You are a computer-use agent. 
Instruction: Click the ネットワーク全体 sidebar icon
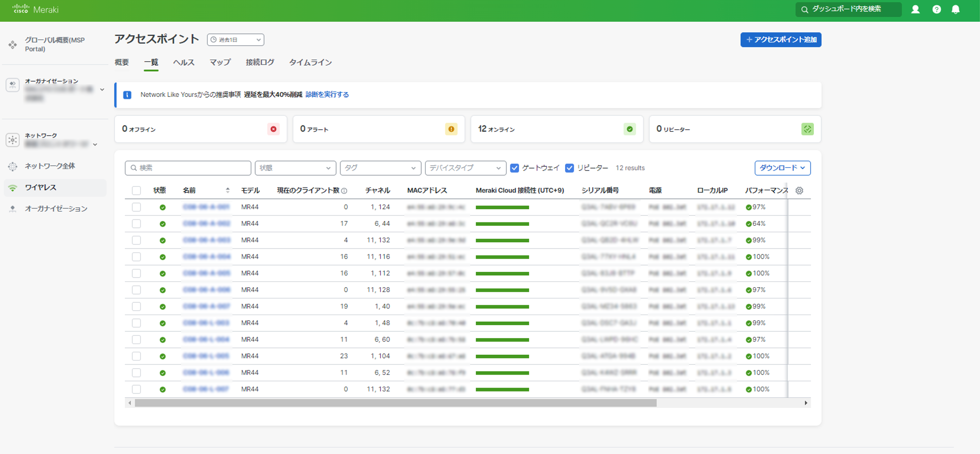click(x=13, y=166)
